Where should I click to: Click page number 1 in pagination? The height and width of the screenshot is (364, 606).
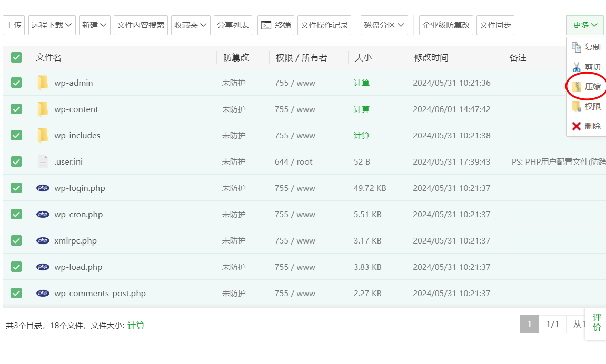click(529, 325)
